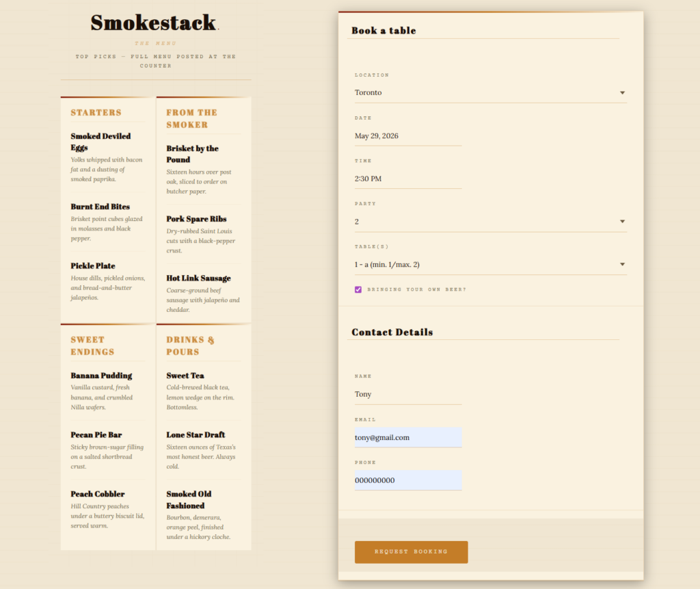This screenshot has height=589, width=700.
Task: Click the From the Smoker heading
Action: point(192,118)
